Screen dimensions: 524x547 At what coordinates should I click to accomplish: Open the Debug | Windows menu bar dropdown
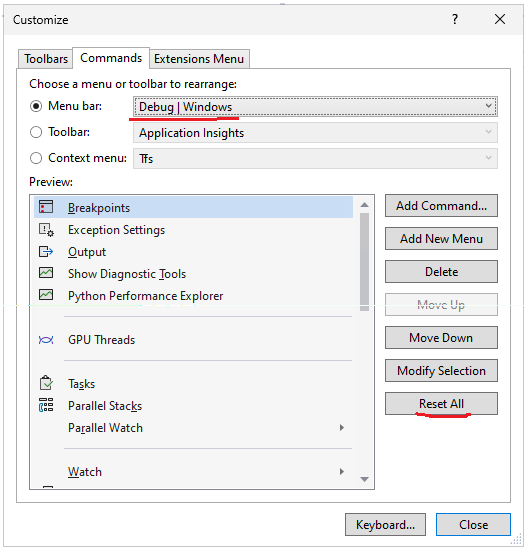pos(315,106)
